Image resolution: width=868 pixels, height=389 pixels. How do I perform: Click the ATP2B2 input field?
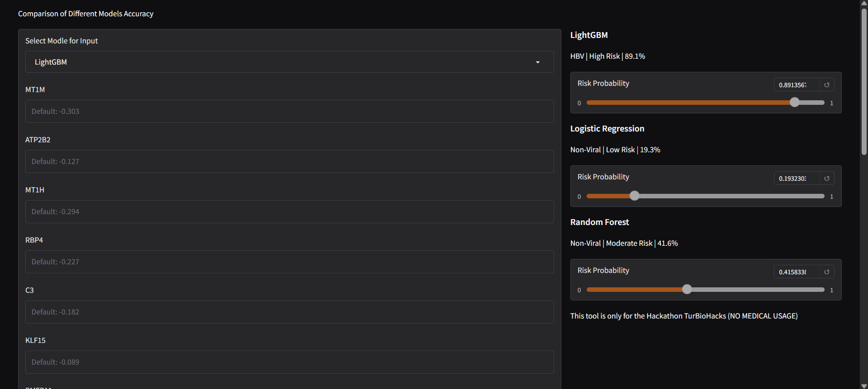pos(289,161)
